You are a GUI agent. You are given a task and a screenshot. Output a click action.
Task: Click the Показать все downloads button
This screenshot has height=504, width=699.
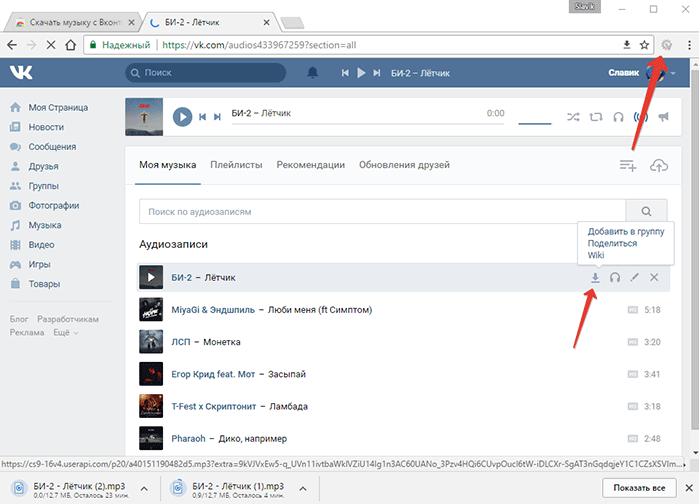click(x=639, y=488)
